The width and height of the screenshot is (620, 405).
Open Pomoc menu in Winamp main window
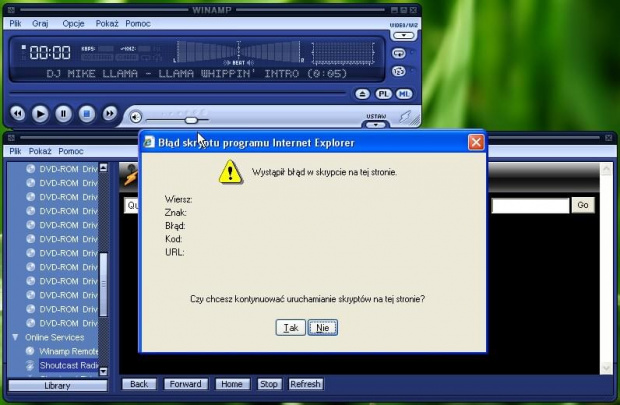pos(138,24)
